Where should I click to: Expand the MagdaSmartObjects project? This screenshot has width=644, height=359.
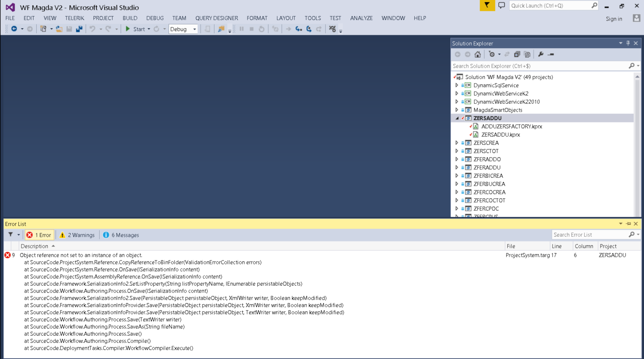tap(457, 110)
